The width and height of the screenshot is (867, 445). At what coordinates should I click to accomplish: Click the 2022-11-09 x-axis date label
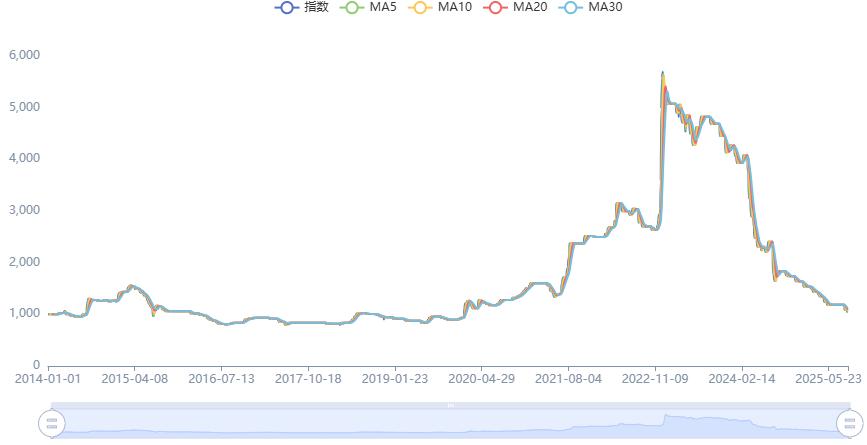pos(655,380)
